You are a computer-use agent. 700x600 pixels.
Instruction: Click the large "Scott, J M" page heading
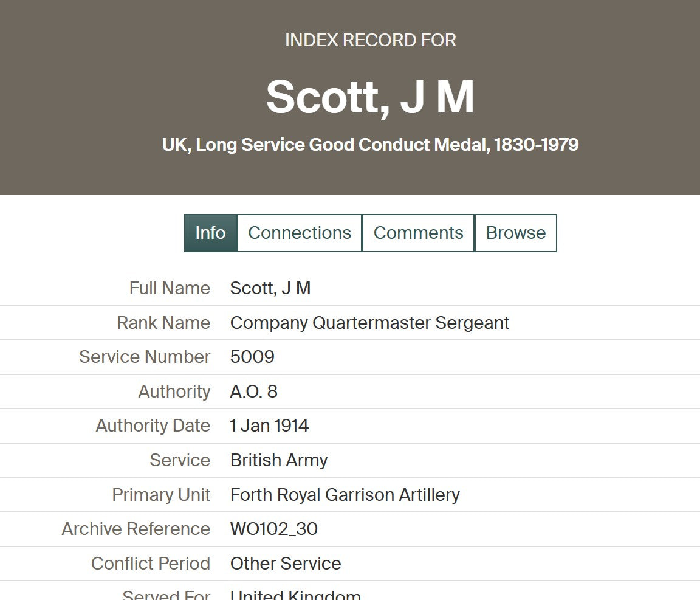coord(370,97)
